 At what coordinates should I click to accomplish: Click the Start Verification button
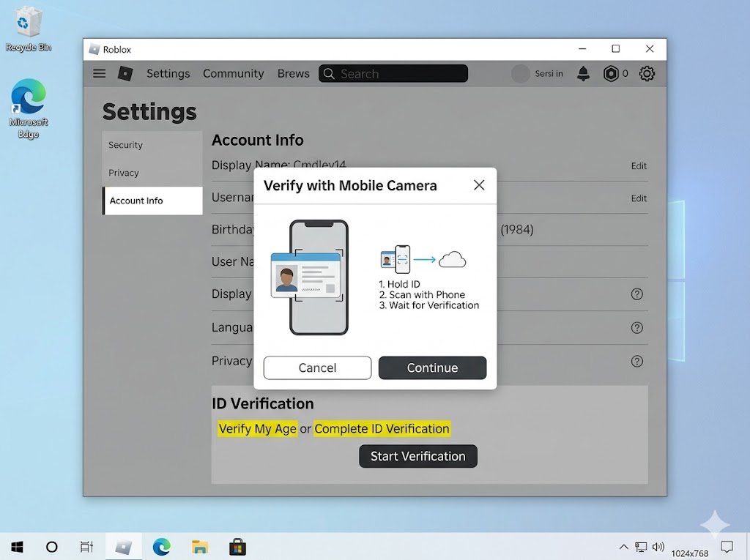418,456
